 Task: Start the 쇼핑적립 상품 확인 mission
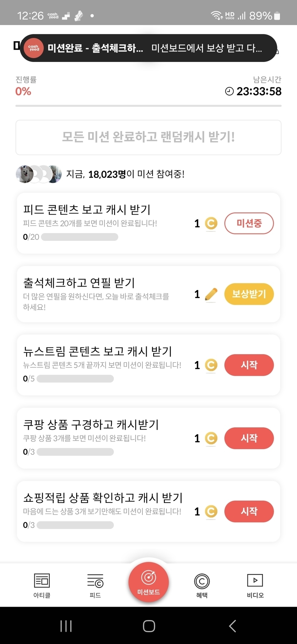249,511
